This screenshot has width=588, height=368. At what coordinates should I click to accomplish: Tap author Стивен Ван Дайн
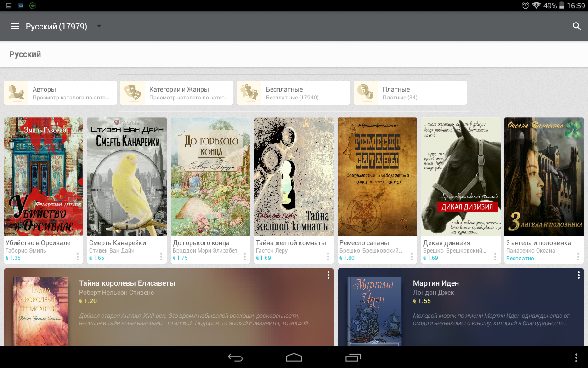(112, 251)
